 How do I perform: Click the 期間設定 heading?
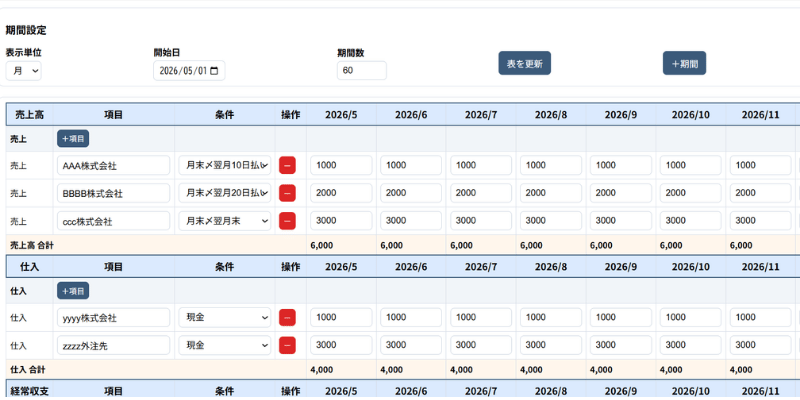pyautogui.click(x=26, y=31)
